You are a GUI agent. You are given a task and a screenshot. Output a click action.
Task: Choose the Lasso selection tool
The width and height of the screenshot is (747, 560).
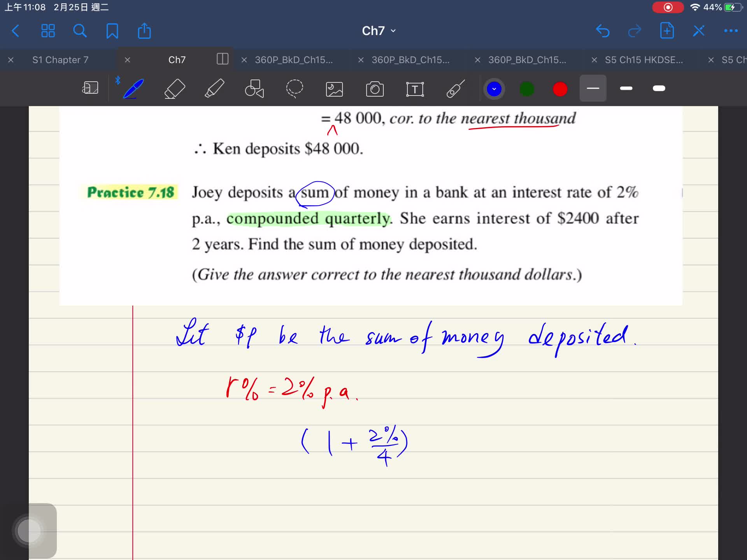click(x=295, y=89)
